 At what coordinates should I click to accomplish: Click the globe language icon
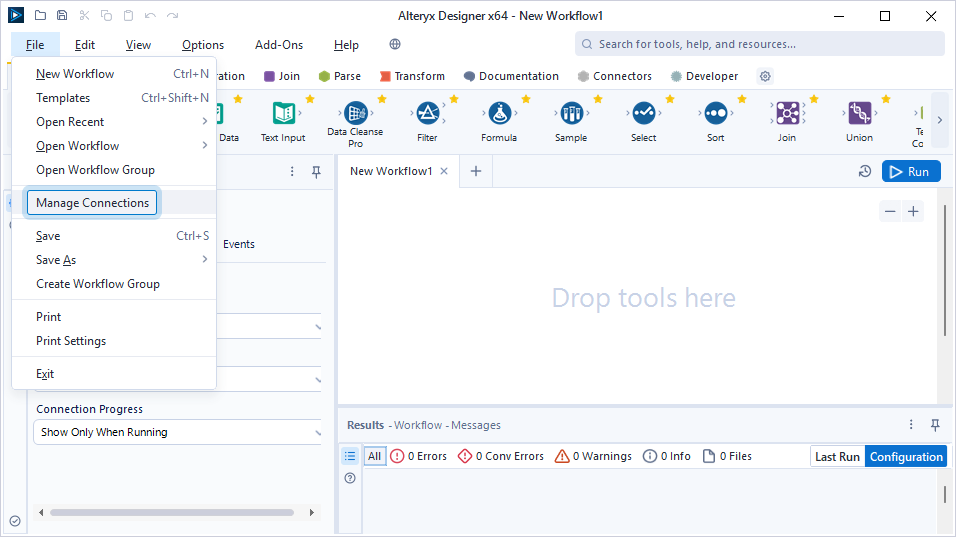point(395,44)
